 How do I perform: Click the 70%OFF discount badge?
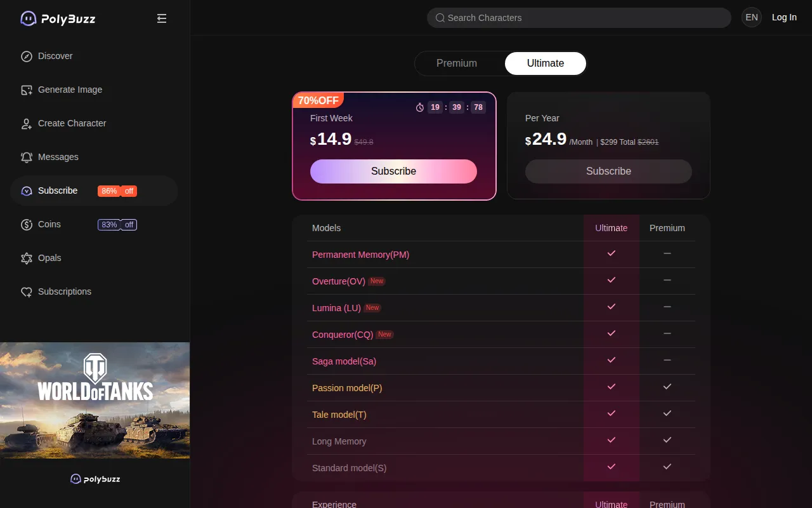pos(318,100)
